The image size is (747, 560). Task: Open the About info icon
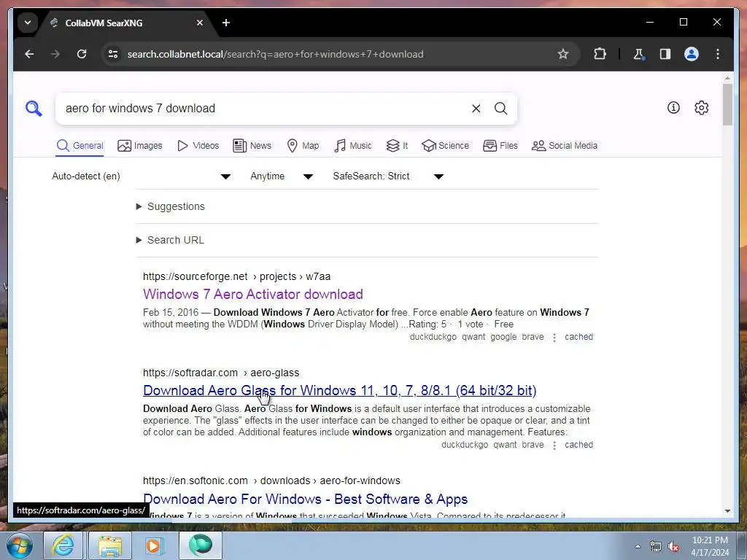[673, 108]
